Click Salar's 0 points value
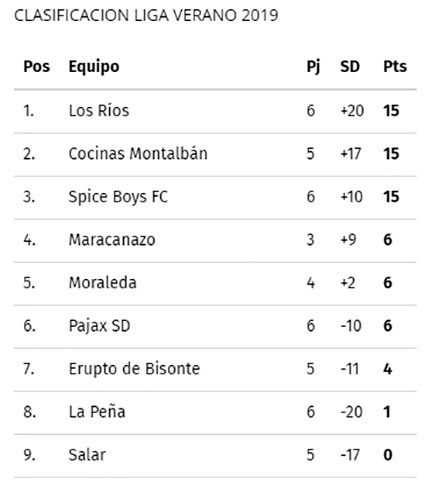The image size is (425, 486). point(387,455)
